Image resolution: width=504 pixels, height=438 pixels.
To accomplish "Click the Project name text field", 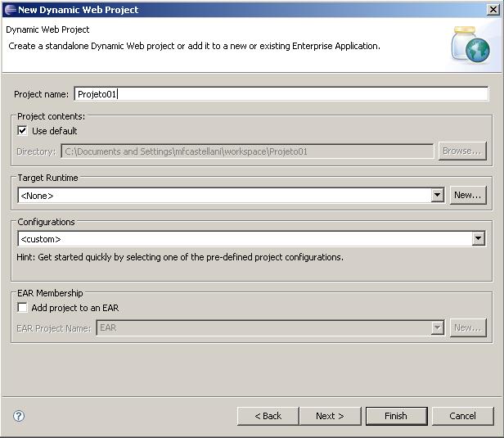I will click(281, 94).
